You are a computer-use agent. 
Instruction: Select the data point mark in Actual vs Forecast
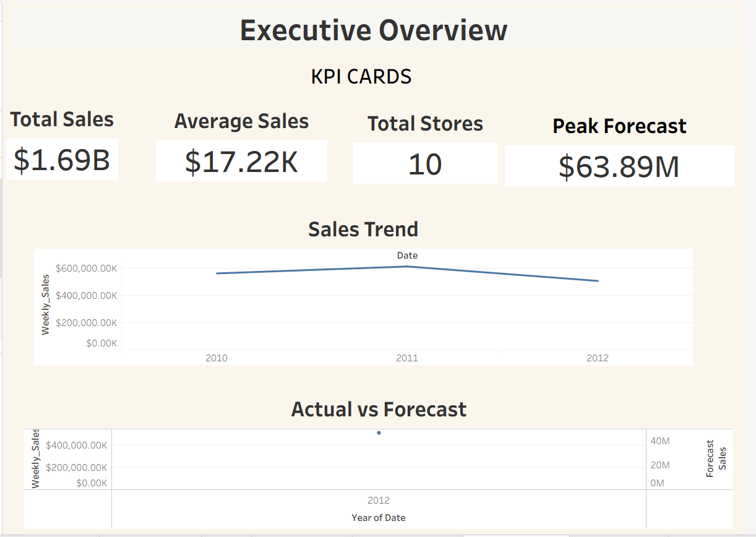point(379,432)
